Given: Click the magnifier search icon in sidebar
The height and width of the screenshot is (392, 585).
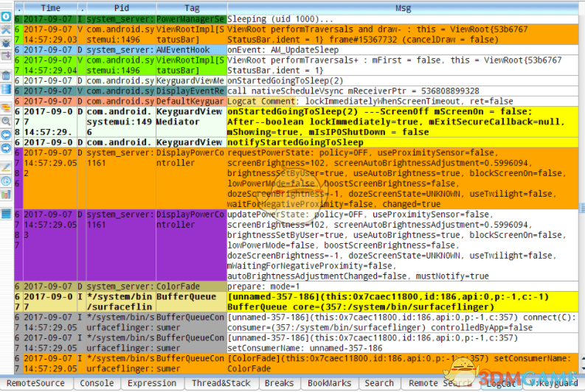Looking at the screenshot, I should (6, 122).
